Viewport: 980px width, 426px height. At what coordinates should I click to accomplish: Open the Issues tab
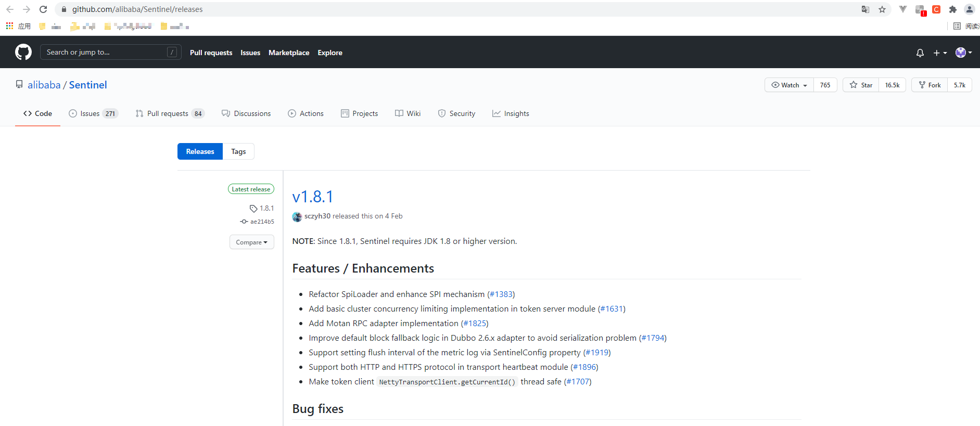coord(94,113)
